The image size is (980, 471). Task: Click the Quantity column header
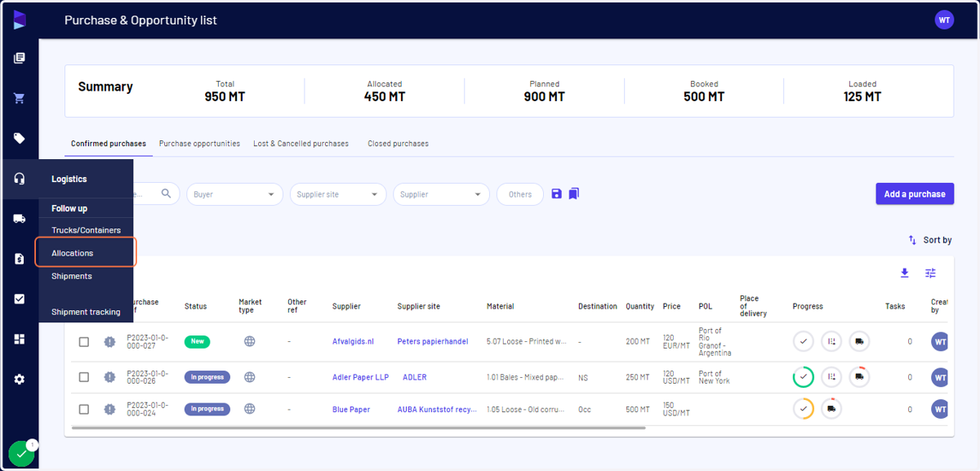pyautogui.click(x=639, y=306)
